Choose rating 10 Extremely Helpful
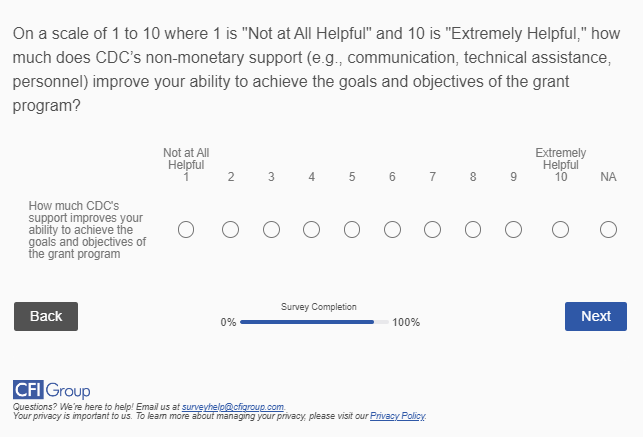Screen dimensions: 643x437 pyautogui.click(x=560, y=230)
